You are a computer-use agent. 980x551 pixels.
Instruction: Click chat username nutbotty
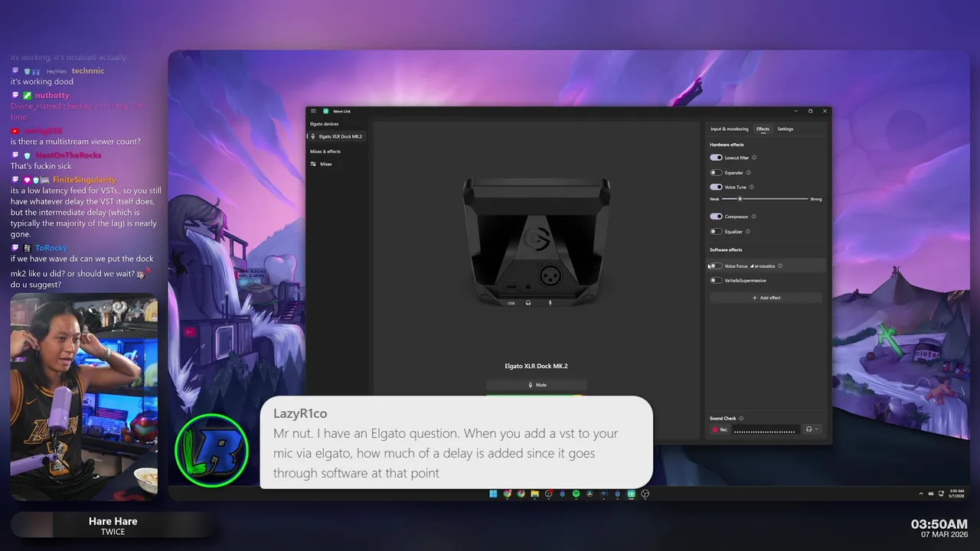point(52,96)
